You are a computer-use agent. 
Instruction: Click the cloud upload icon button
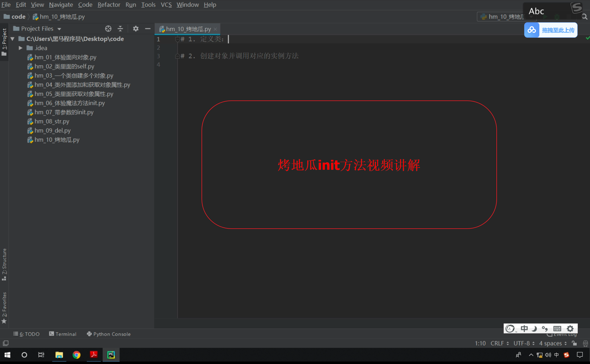[x=532, y=30]
